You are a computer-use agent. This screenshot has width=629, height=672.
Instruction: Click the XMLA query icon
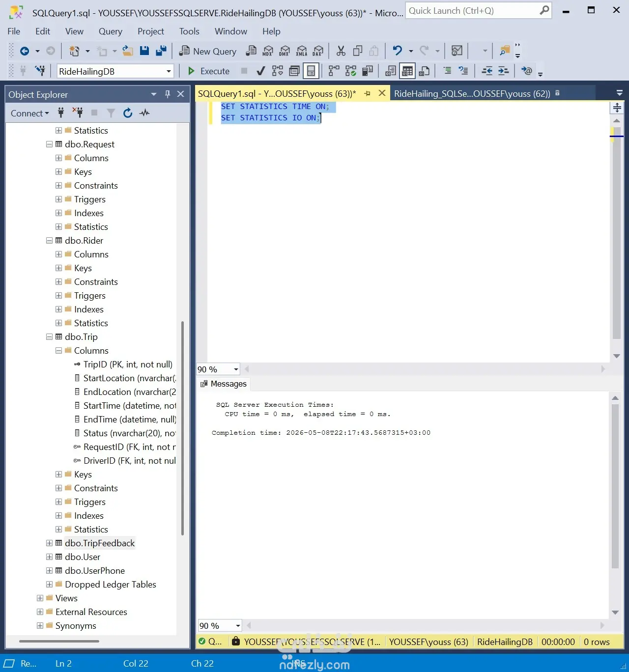[302, 51]
